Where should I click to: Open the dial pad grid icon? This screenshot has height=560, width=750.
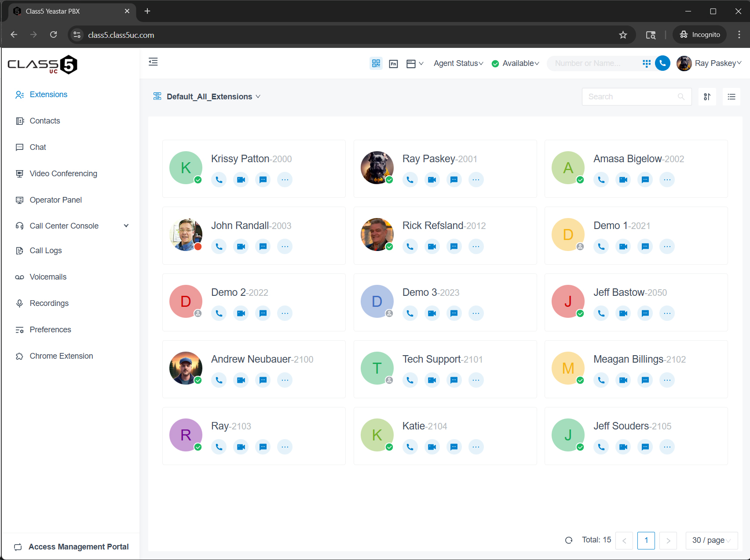click(646, 63)
